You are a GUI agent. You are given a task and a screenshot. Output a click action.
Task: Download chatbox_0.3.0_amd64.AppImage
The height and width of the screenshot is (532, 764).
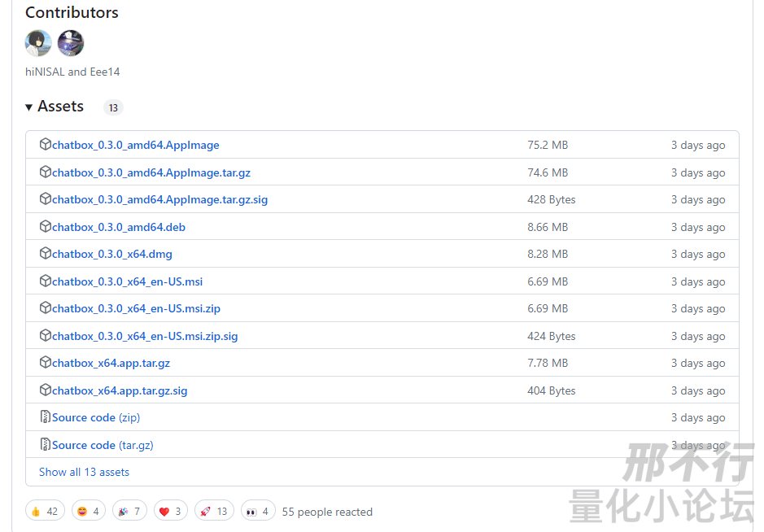tap(135, 145)
